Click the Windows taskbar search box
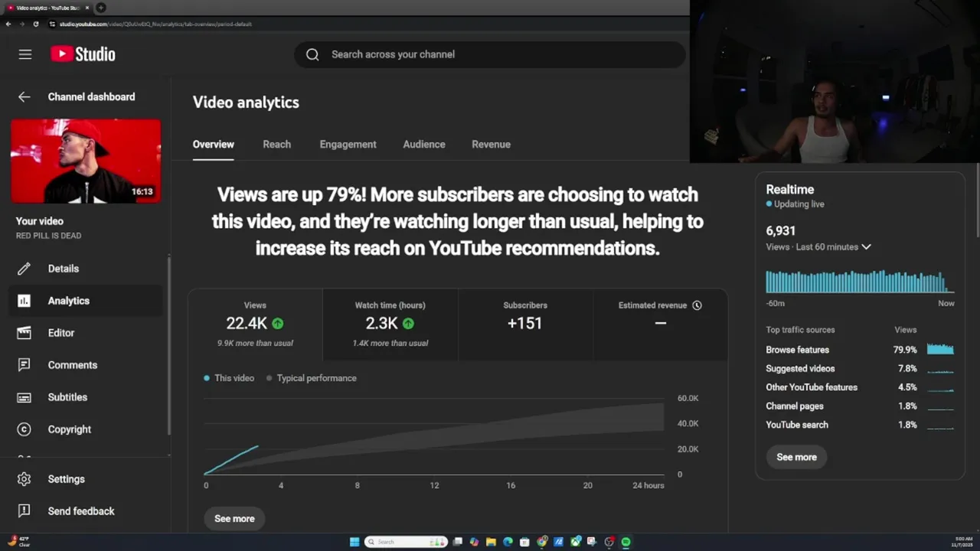980x551 pixels. click(x=407, y=542)
